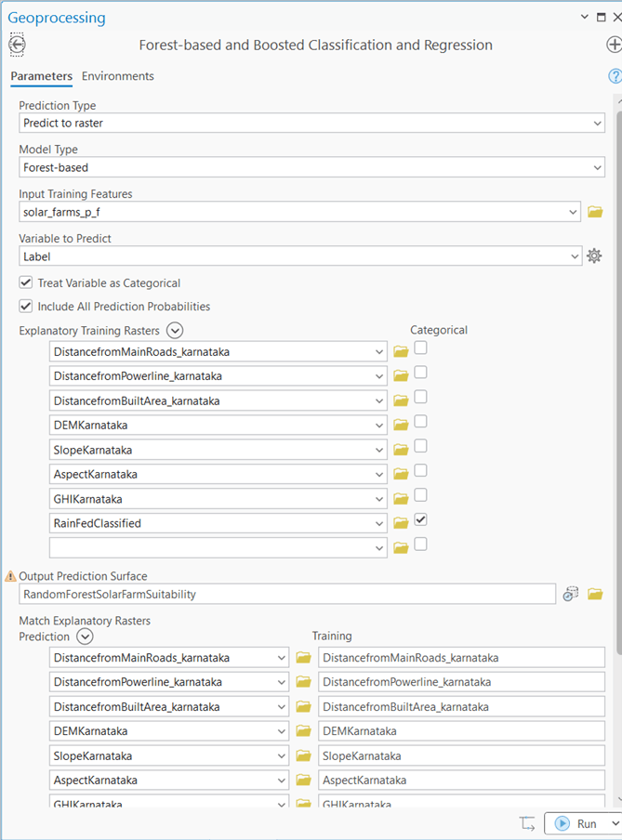Click the gear icon beside Variable to Predict
The width and height of the screenshot is (622, 840).
pos(594,255)
